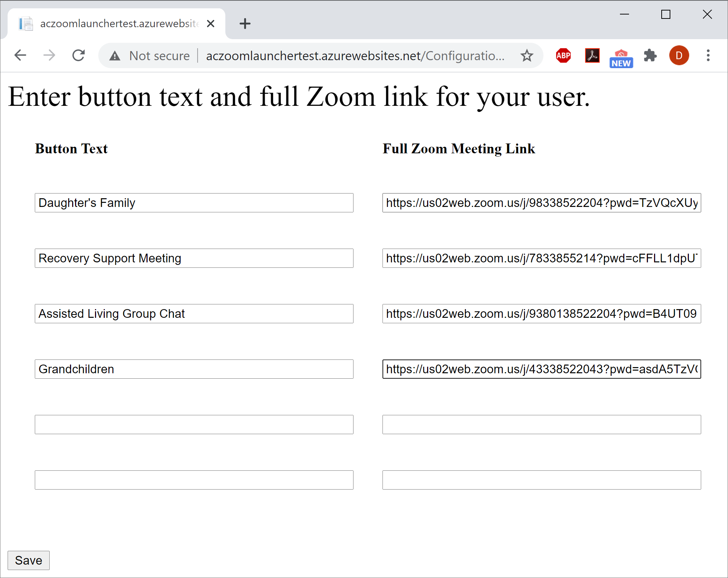This screenshot has height=578, width=728.
Task: Select the aczoomlaunchertest browser tab
Action: (116, 24)
